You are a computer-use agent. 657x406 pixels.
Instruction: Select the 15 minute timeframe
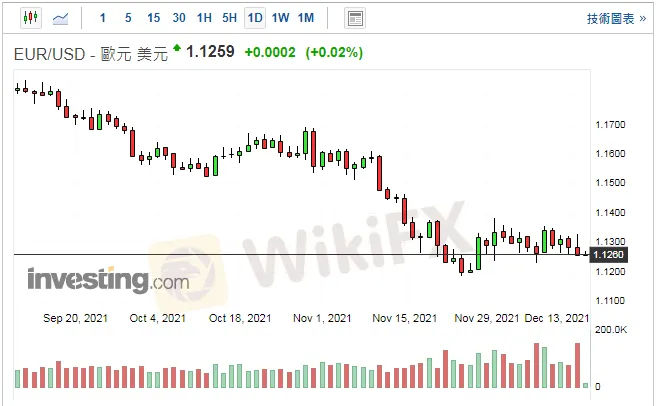pos(153,18)
